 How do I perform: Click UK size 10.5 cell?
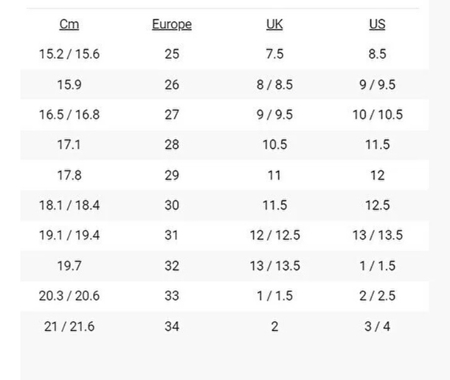click(x=275, y=145)
